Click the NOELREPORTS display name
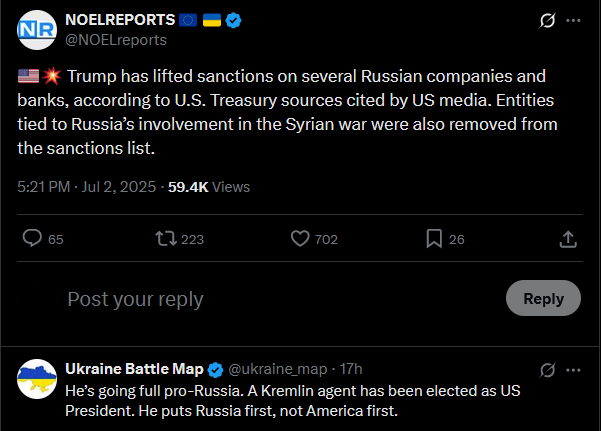The image size is (601, 431). 120,20
